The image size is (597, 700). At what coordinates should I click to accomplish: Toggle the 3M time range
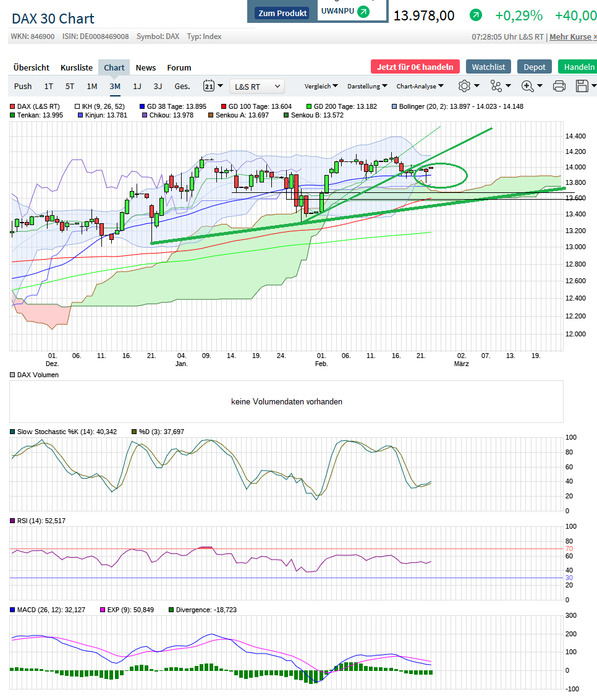point(115,86)
